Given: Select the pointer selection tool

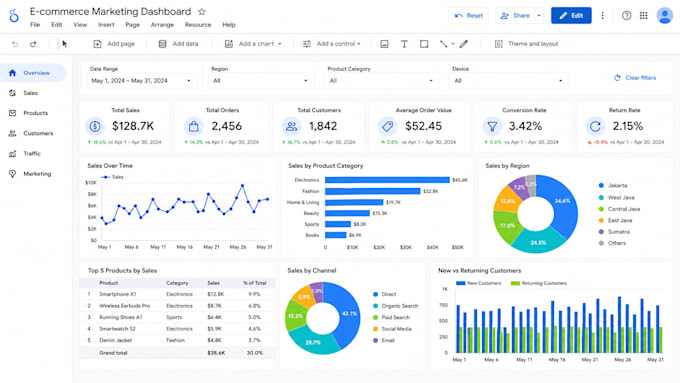Looking at the screenshot, I should point(65,44).
